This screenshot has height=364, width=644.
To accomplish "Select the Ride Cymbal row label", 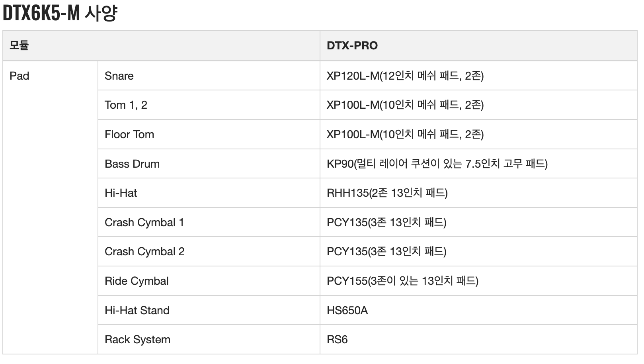I will coord(137,281).
